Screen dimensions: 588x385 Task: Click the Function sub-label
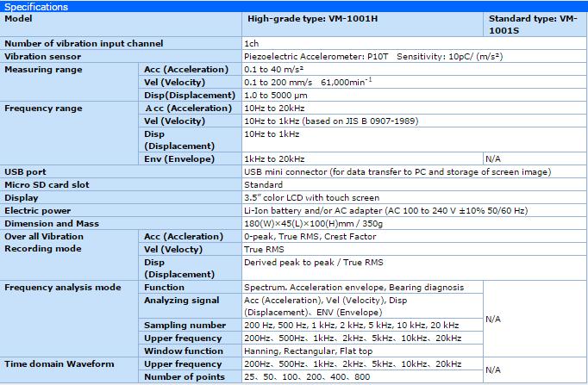coord(165,288)
